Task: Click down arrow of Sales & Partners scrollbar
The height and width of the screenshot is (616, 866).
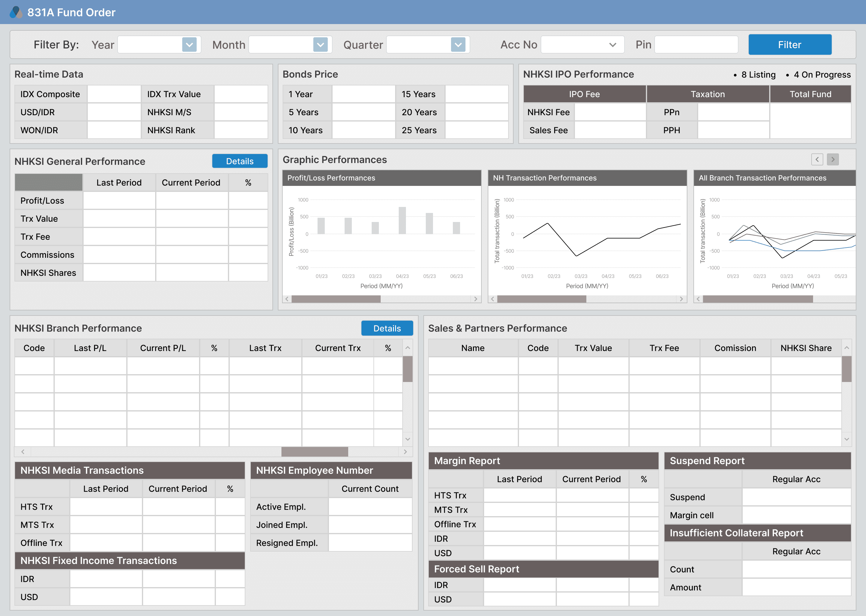Action: (x=847, y=439)
